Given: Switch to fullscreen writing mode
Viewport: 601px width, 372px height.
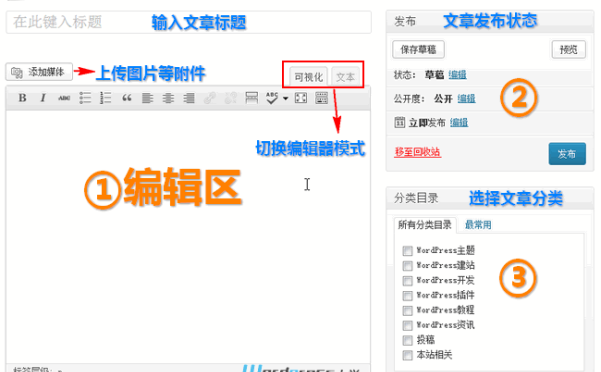Looking at the screenshot, I should (x=300, y=98).
